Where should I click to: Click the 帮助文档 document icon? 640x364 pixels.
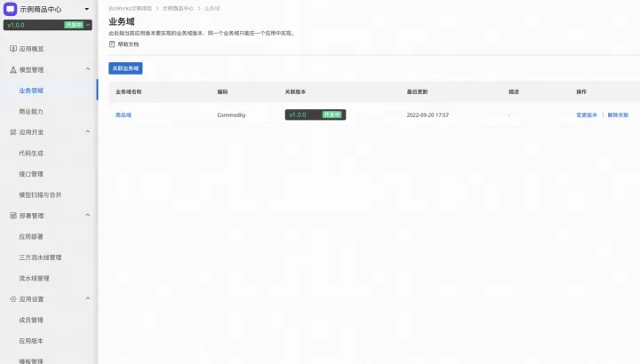[112, 44]
